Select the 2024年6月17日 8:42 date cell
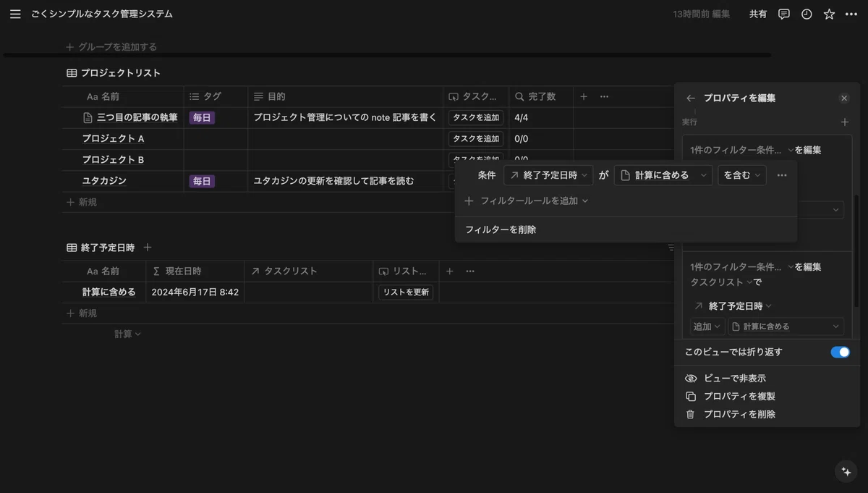Image resolution: width=868 pixels, height=493 pixels. (x=195, y=292)
